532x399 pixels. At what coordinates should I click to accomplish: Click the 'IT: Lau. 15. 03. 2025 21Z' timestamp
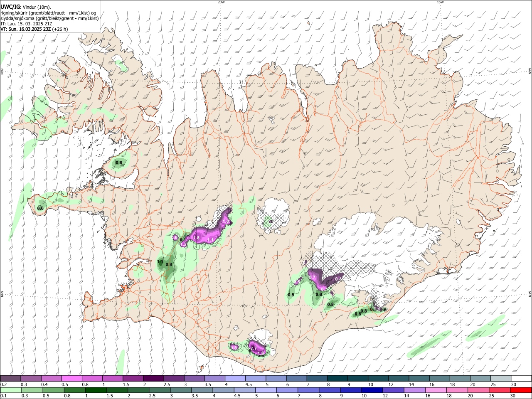coord(26,24)
